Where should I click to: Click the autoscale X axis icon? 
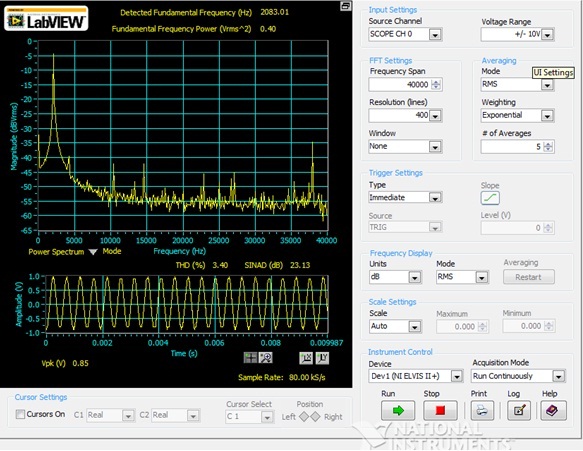pos(306,358)
